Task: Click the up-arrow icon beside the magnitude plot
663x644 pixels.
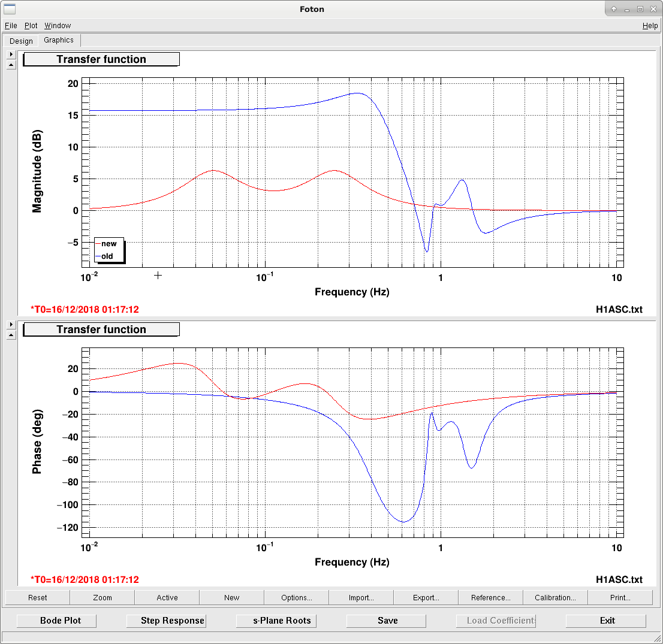Action: pyautogui.click(x=11, y=65)
